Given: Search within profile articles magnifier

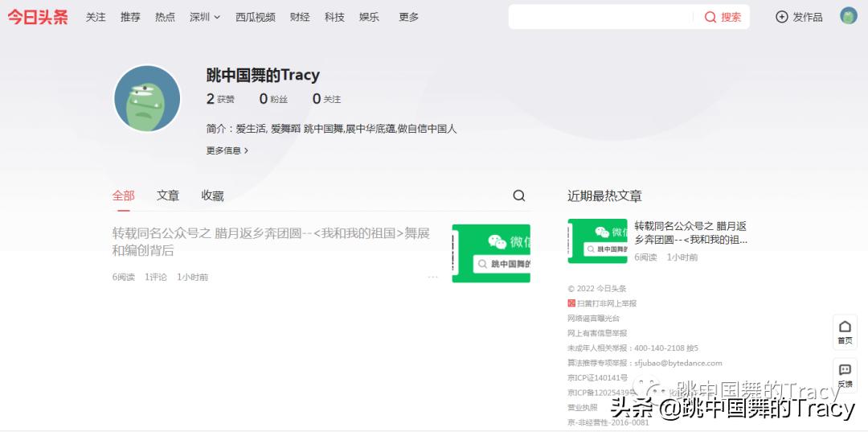Looking at the screenshot, I should [518, 195].
